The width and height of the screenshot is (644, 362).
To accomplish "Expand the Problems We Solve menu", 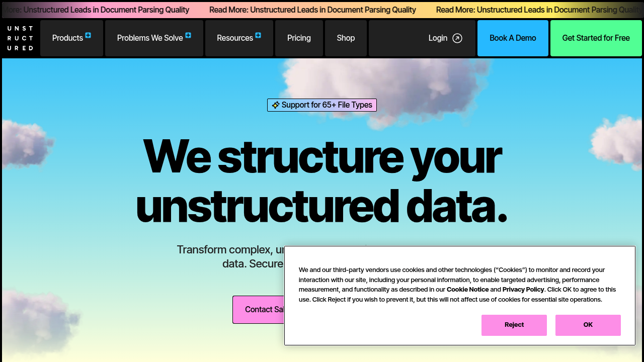I will 154,38.
